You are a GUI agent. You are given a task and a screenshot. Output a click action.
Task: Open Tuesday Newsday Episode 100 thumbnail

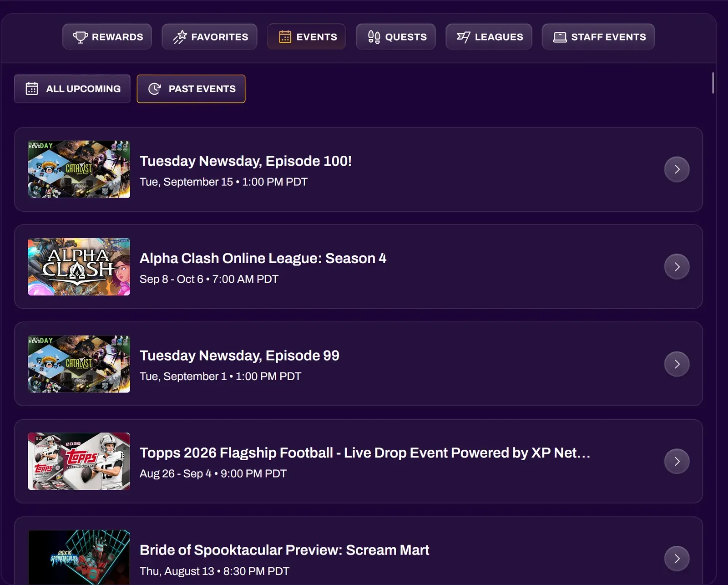[x=79, y=169]
